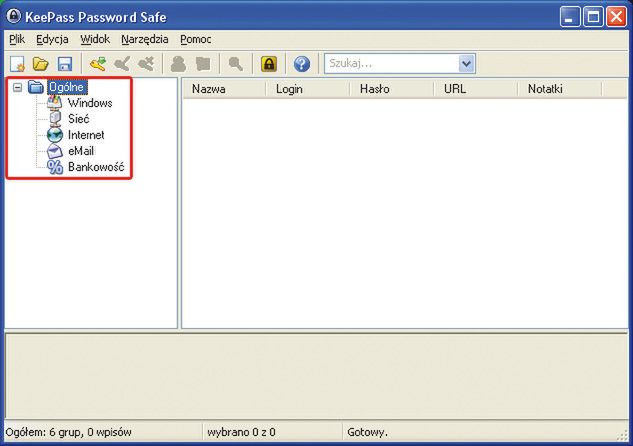Open a database with the folder icon
The width and height of the screenshot is (633, 446).
point(41,64)
